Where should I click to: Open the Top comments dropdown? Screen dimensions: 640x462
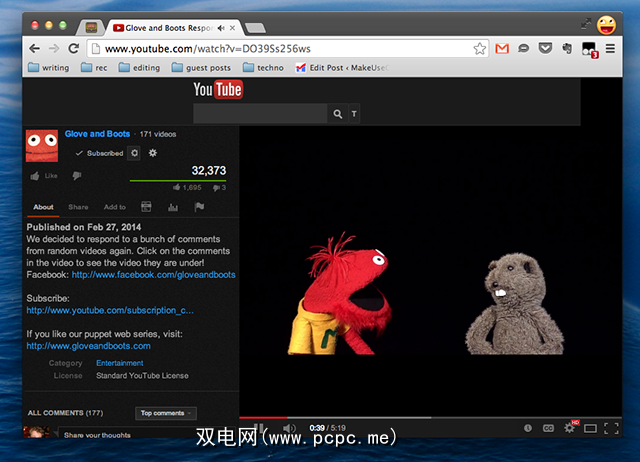[166, 413]
